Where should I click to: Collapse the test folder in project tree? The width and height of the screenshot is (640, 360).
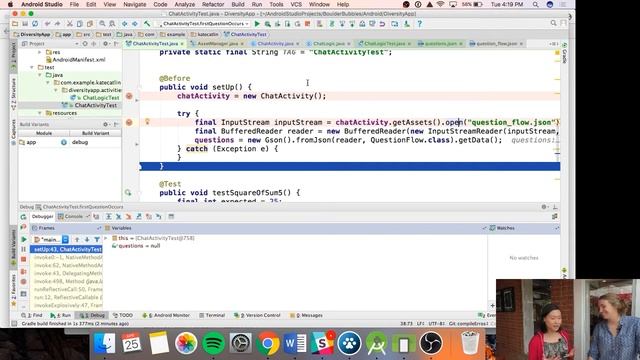(32, 67)
